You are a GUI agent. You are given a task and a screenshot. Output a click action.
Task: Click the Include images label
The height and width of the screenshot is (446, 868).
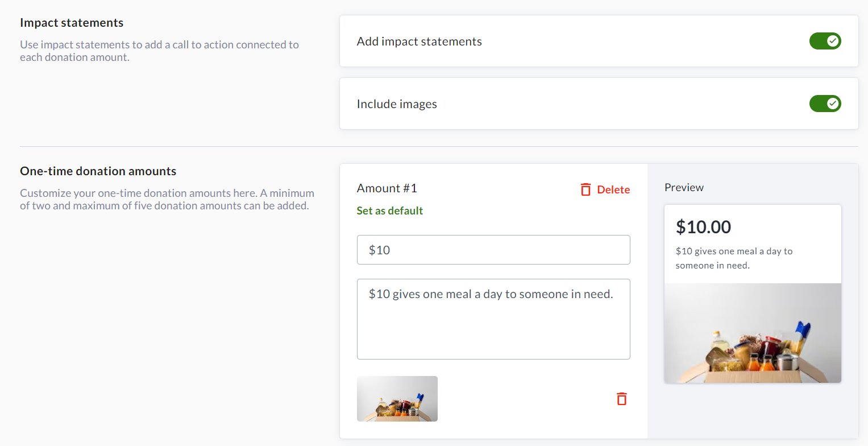coord(397,104)
